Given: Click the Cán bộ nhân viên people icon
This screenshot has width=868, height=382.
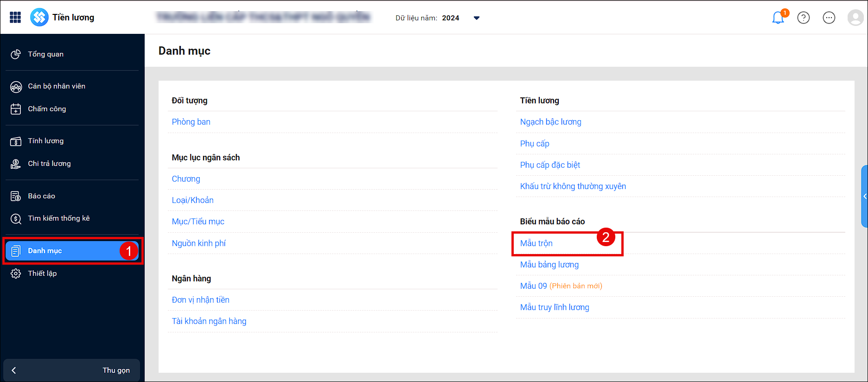Looking at the screenshot, I should (16, 86).
